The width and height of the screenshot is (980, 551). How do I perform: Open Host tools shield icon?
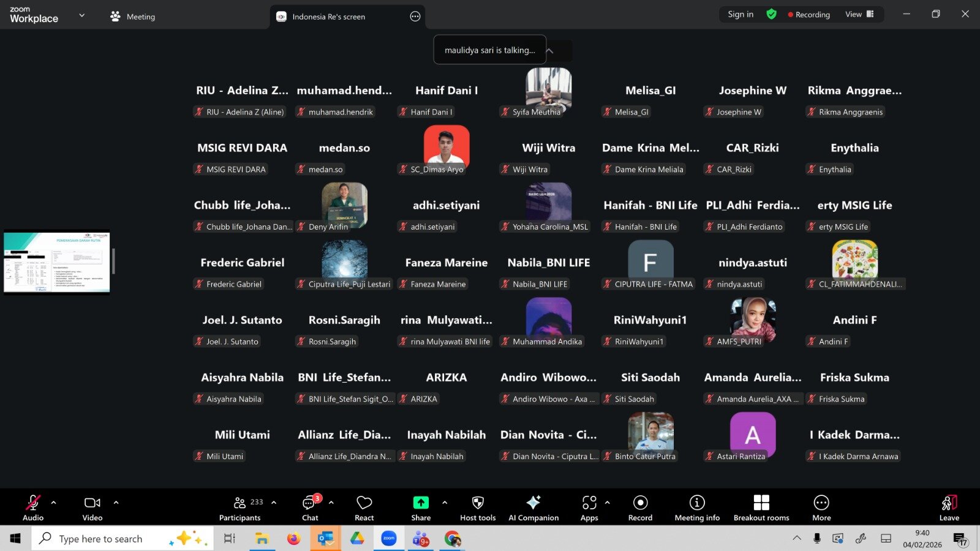478,508
